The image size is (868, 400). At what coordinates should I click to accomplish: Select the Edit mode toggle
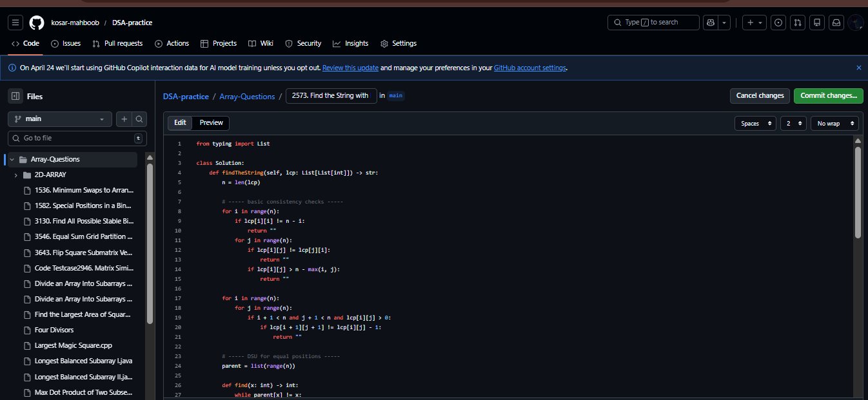(180, 123)
